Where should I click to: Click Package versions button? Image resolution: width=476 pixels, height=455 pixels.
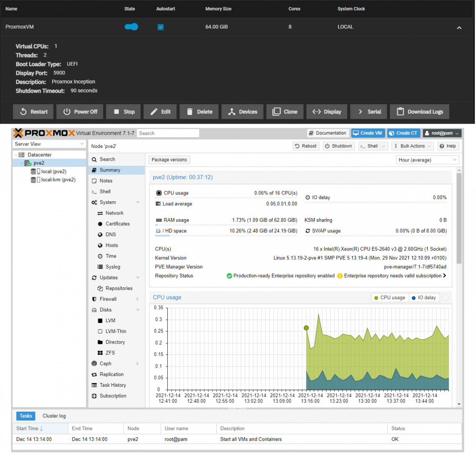click(x=169, y=160)
